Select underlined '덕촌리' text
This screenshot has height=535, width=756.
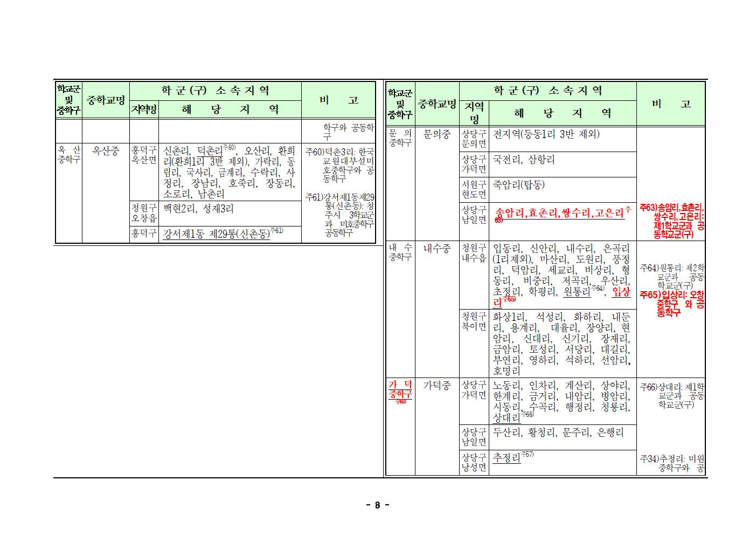point(210,150)
